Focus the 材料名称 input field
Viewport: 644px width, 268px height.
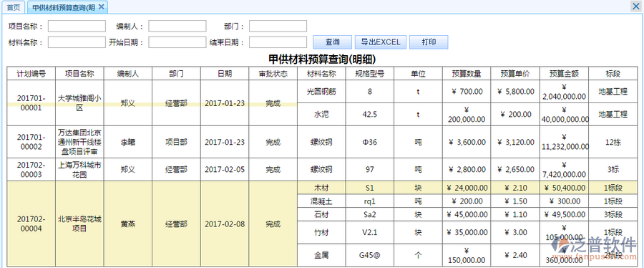coord(77,42)
